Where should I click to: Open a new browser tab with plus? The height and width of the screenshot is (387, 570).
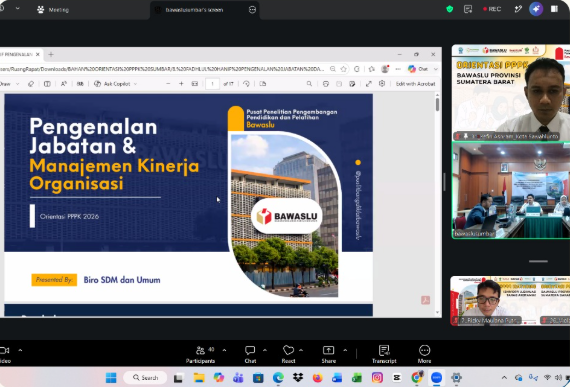(51, 55)
